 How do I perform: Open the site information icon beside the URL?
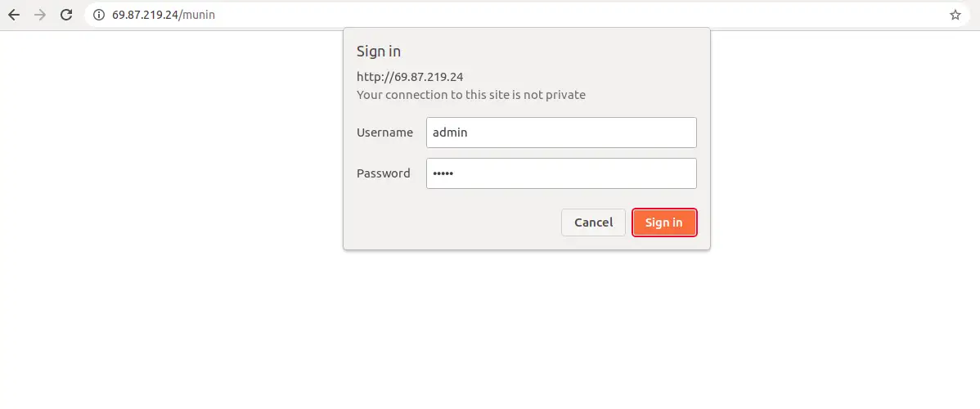click(x=98, y=15)
